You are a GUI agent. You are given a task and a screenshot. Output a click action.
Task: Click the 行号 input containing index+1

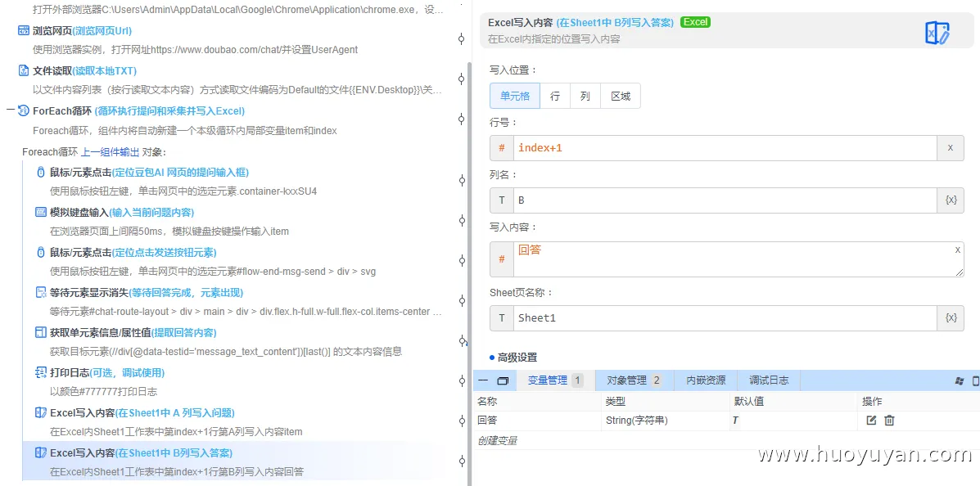pyautogui.click(x=725, y=148)
